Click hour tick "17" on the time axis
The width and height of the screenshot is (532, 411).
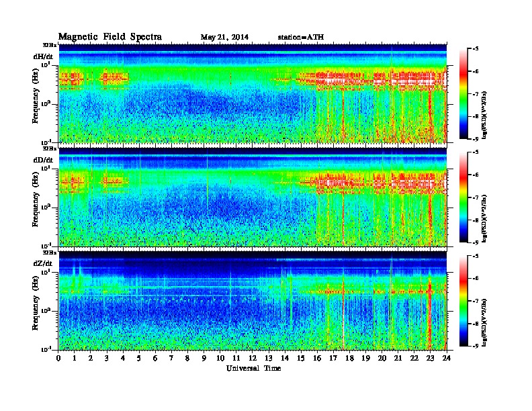coord(333,358)
